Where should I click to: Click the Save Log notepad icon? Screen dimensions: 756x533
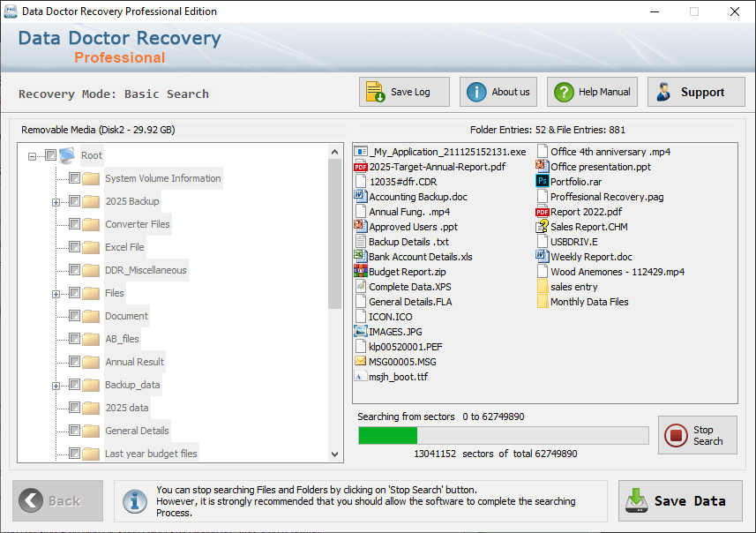pyautogui.click(x=375, y=92)
